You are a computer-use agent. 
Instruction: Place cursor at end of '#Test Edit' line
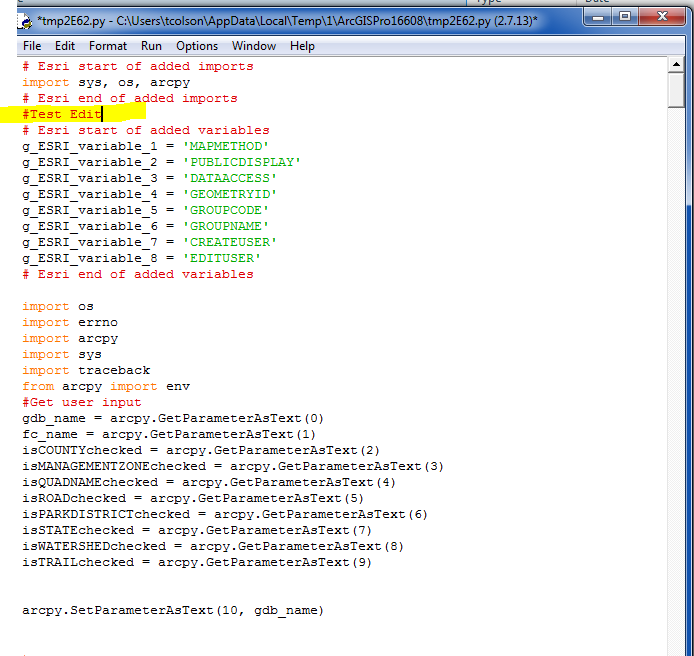tap(102, 114)
